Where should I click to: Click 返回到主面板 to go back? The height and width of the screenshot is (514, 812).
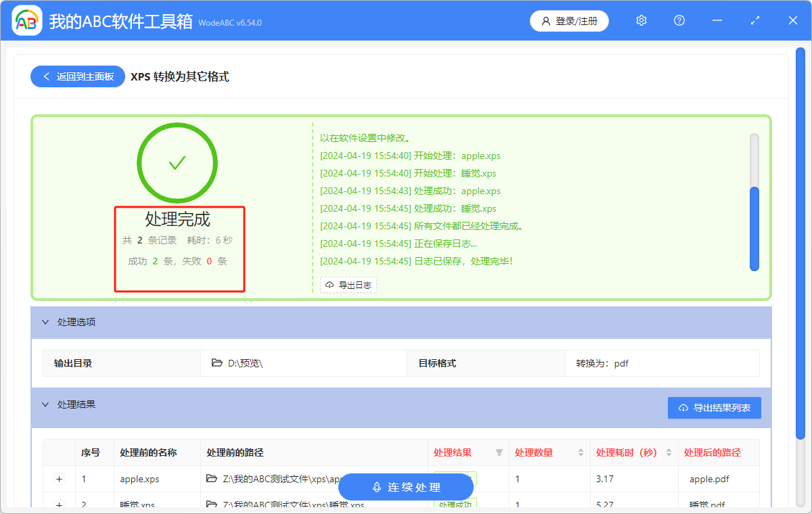point(77,76)
